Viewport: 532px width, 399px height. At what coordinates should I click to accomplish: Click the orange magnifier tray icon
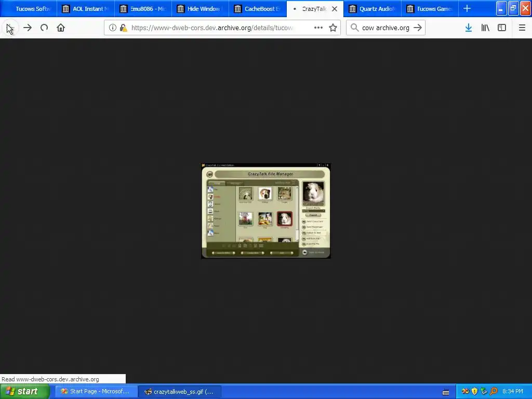click(494, 391)
